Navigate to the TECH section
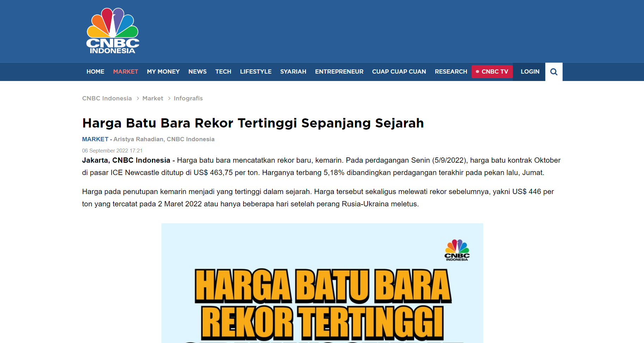 click(223, 71)
